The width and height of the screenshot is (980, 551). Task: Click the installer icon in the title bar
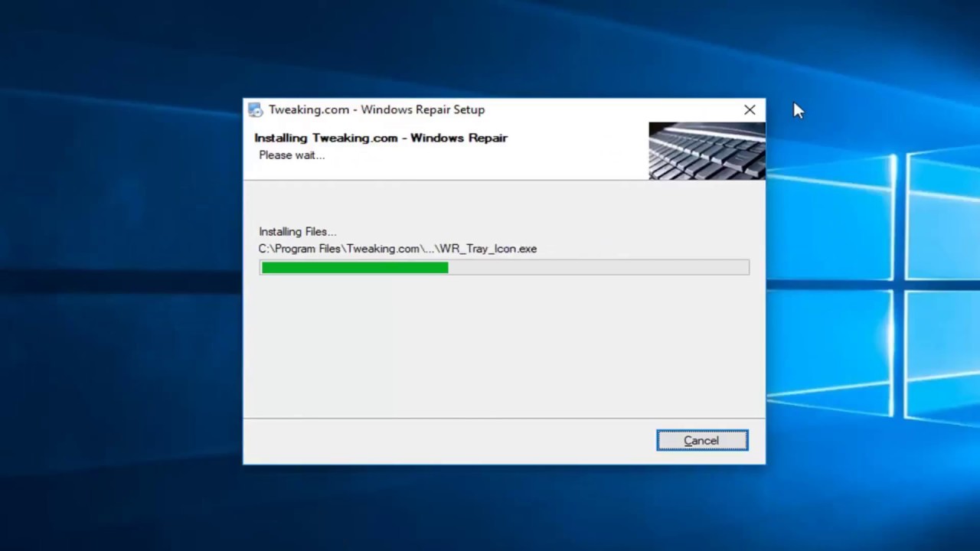coord(256,109)
